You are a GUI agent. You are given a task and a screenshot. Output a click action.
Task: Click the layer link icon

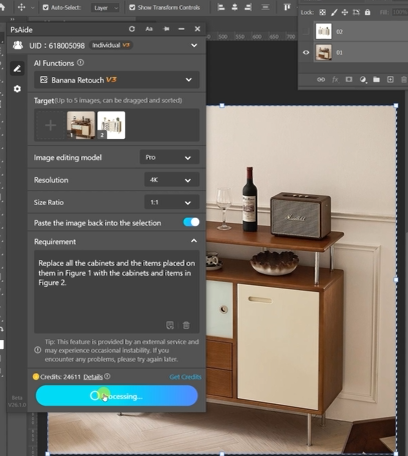(321, 80)
